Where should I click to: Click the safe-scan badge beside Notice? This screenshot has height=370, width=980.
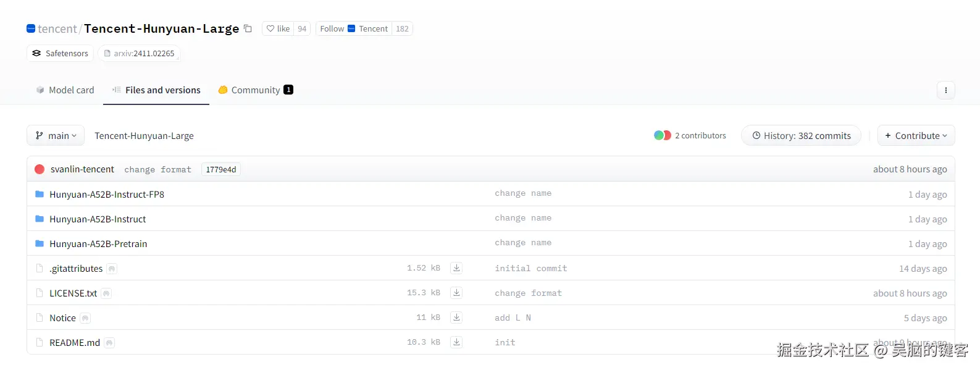point(85,318)
